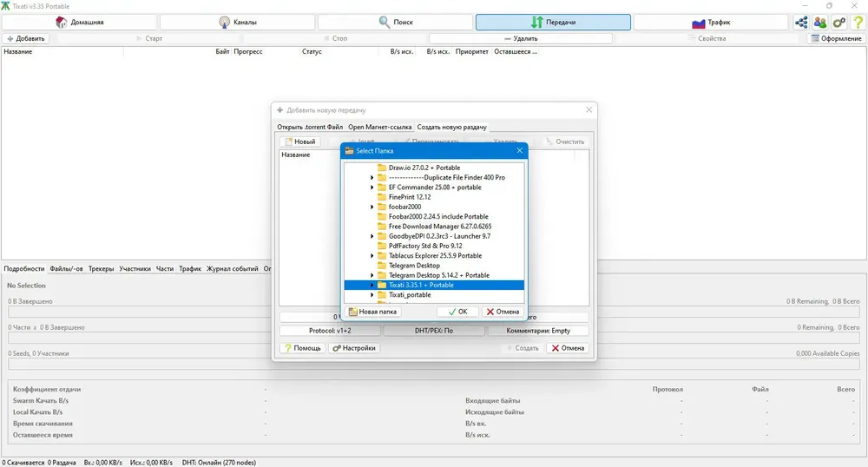868x467 pixels.
Task: Open the DHT network share icon
Action: [x=800, y=22]
